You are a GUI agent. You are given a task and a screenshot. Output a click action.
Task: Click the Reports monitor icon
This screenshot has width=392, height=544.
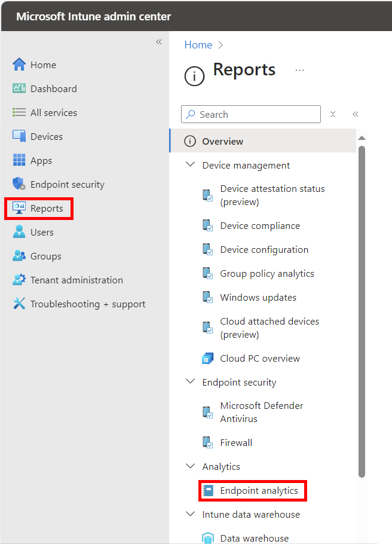click(19, 208)
